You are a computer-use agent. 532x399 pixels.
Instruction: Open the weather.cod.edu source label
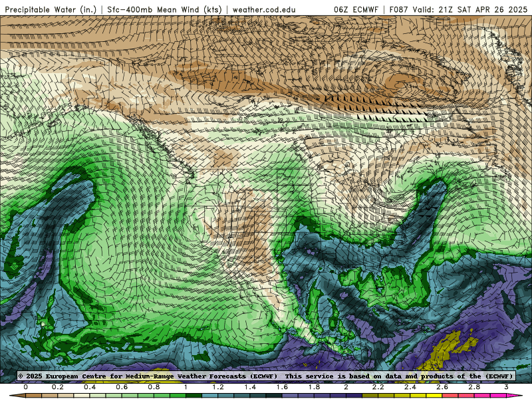pyautogui.click(x=264, y=9)
